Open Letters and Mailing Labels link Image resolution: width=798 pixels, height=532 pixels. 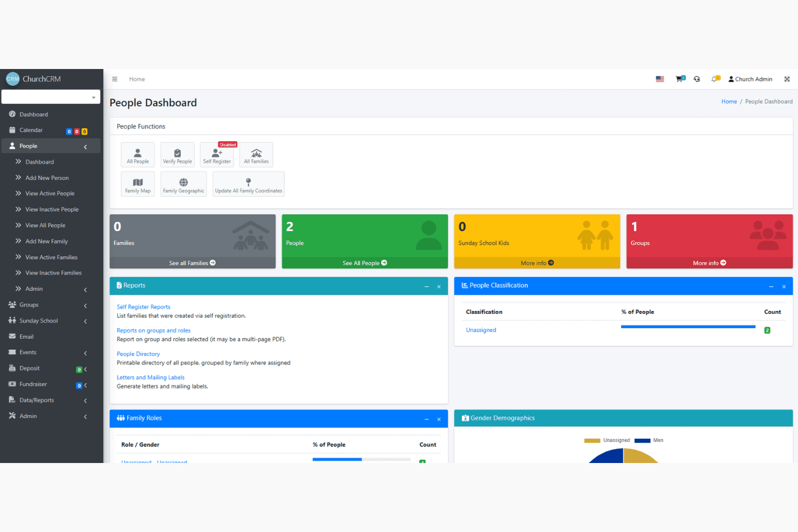150,378
